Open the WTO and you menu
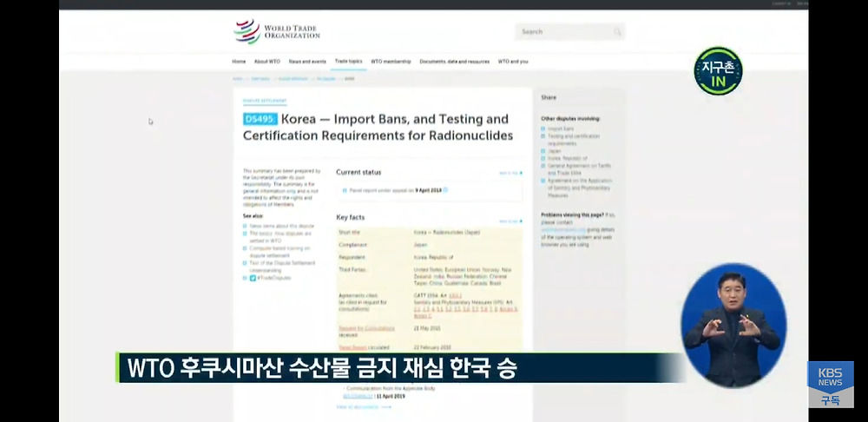 [513, 62]
